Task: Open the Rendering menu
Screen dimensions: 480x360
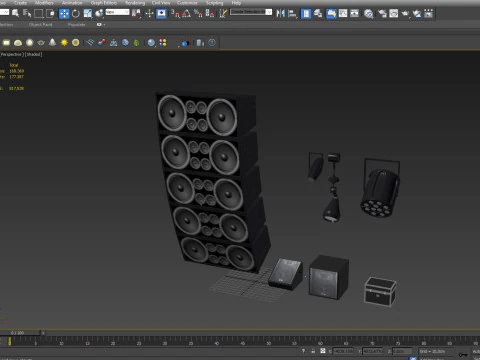Action: 135,3
